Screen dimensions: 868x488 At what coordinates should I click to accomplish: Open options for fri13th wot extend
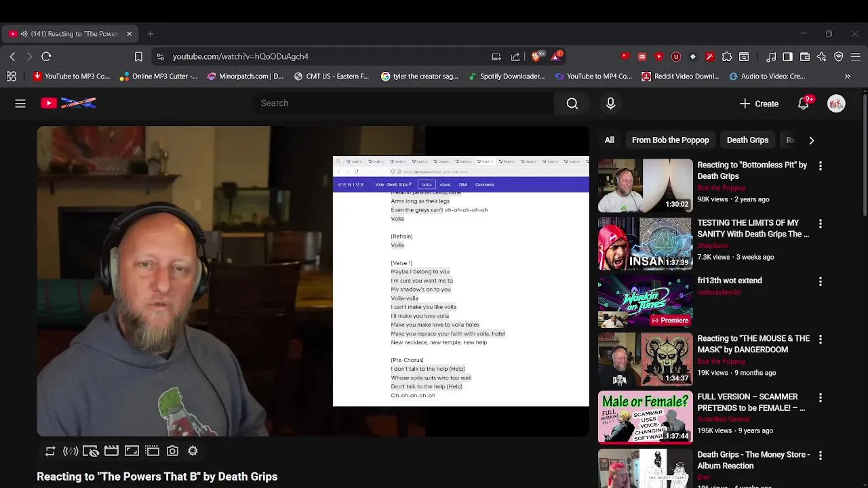pos(820,281)
